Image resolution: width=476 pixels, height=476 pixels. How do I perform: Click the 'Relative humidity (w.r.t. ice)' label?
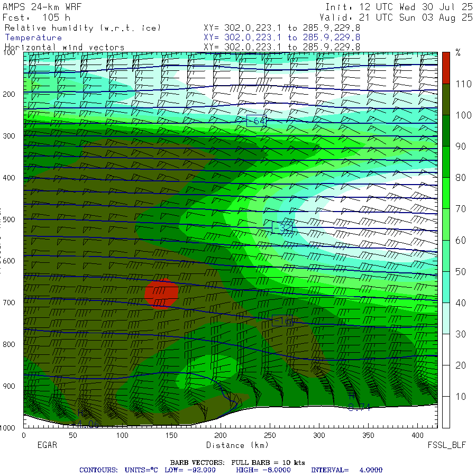coord(83,28)
